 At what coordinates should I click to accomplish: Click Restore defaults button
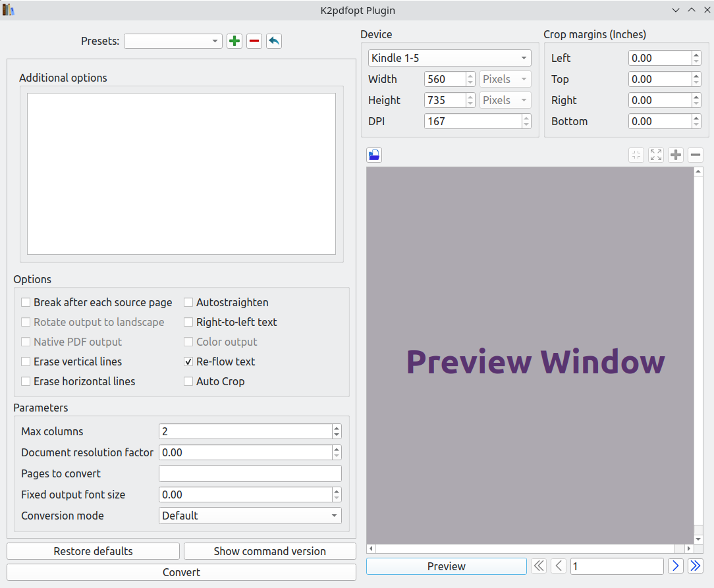pyautogui.click(x=94, y=551)
